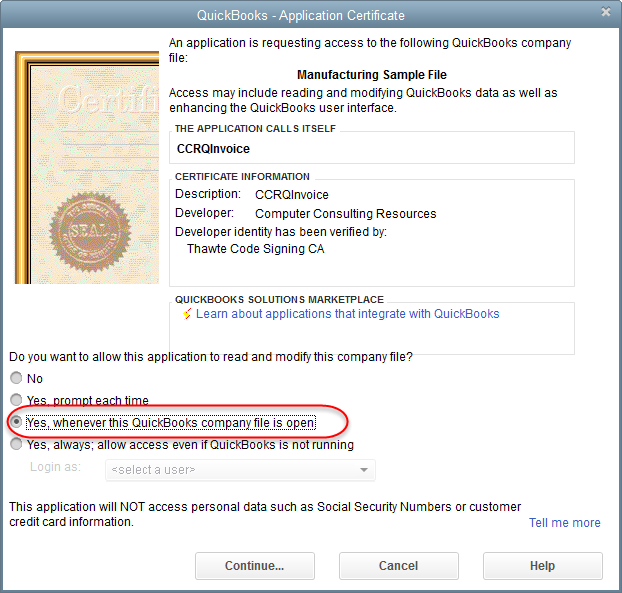The width and height of the screenshot is (622, 593).
Task: Click "Thawte Code Signing CA" text
Action: pyautogui.click(x=255, y=249)
